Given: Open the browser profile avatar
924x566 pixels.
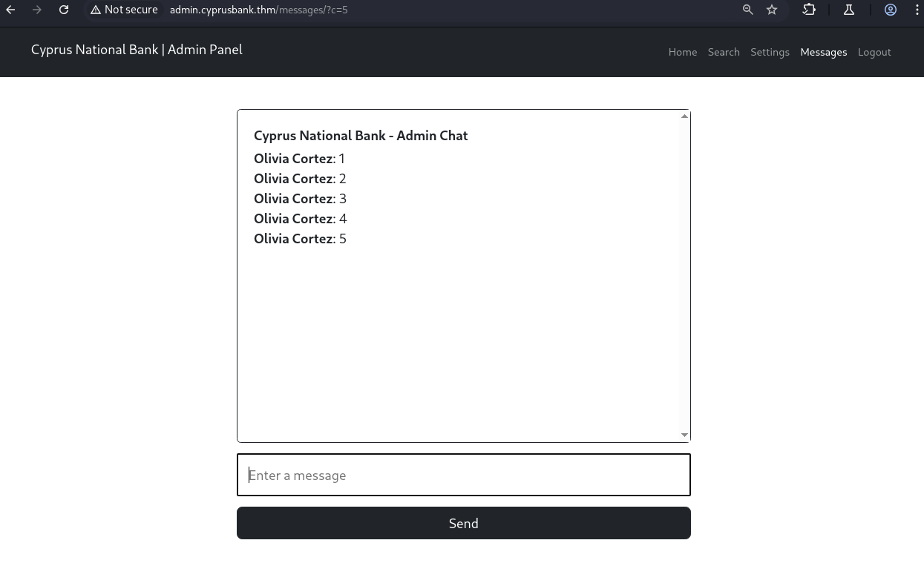Looking at the screenshot, I should click(891, 10).
